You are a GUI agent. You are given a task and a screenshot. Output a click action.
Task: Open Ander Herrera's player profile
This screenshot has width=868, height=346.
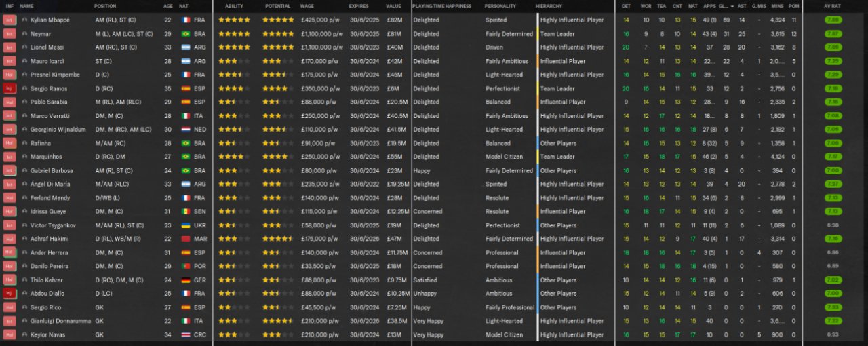pos(49,252)
